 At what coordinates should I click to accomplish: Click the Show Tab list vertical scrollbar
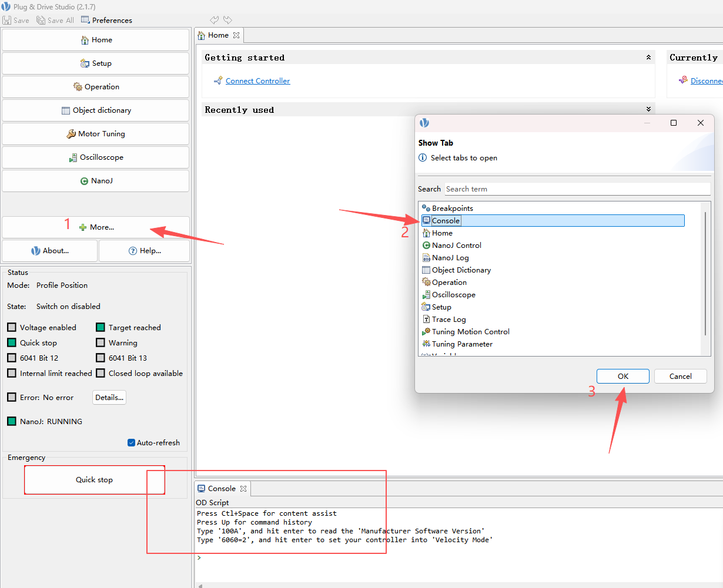705,274
